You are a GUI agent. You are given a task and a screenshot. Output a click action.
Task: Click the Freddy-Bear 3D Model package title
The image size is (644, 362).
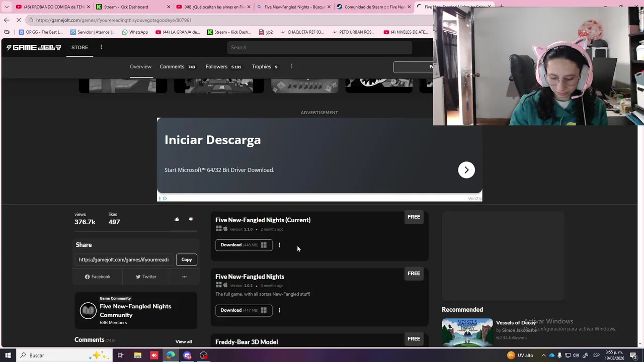(x=247, y=342)
